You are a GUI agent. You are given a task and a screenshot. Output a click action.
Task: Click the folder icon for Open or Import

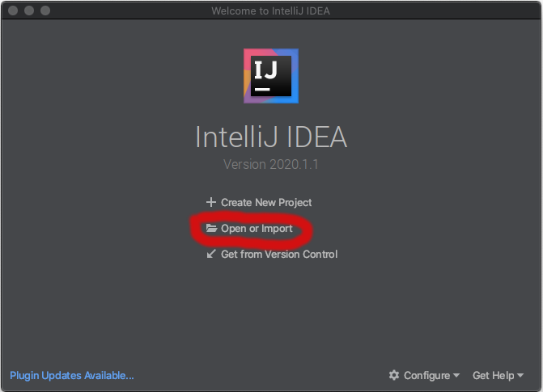[x=212, y=229]
